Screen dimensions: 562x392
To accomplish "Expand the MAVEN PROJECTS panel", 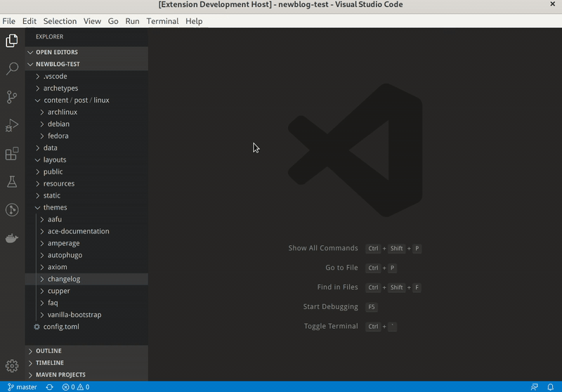I will 86,375.
